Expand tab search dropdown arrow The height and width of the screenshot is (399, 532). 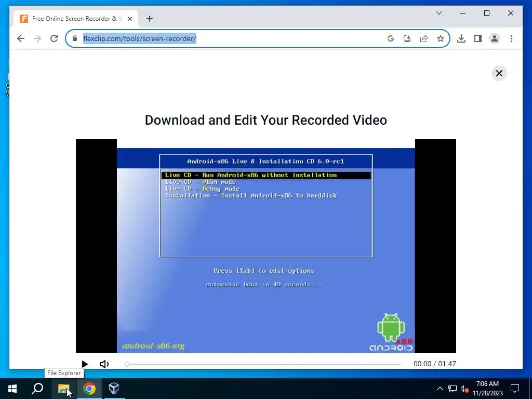[x=438, y=13]
